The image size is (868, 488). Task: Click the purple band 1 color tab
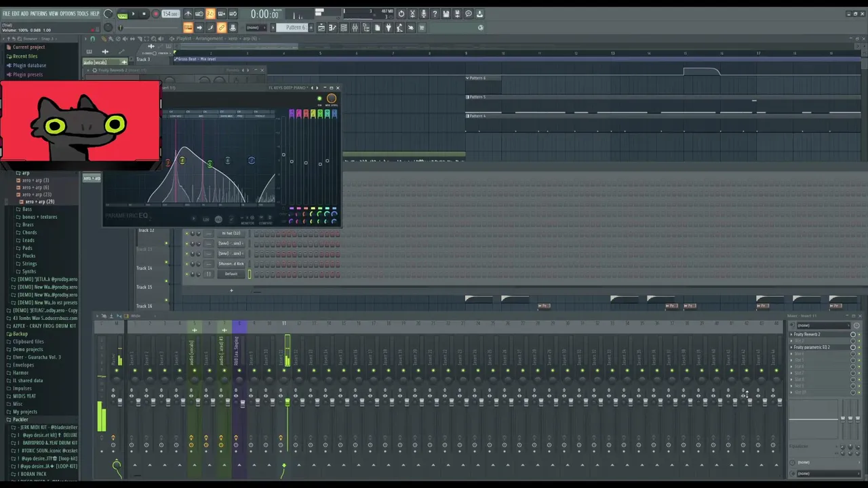click(292, 114)
